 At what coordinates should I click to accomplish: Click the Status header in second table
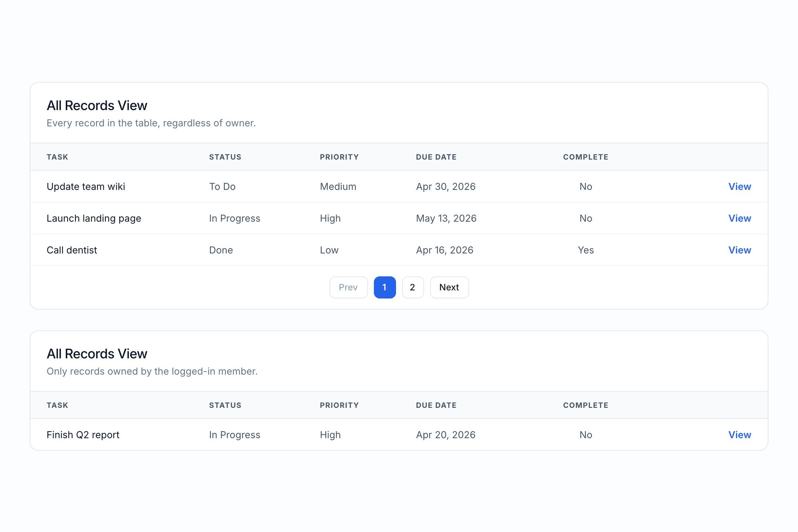225,405
